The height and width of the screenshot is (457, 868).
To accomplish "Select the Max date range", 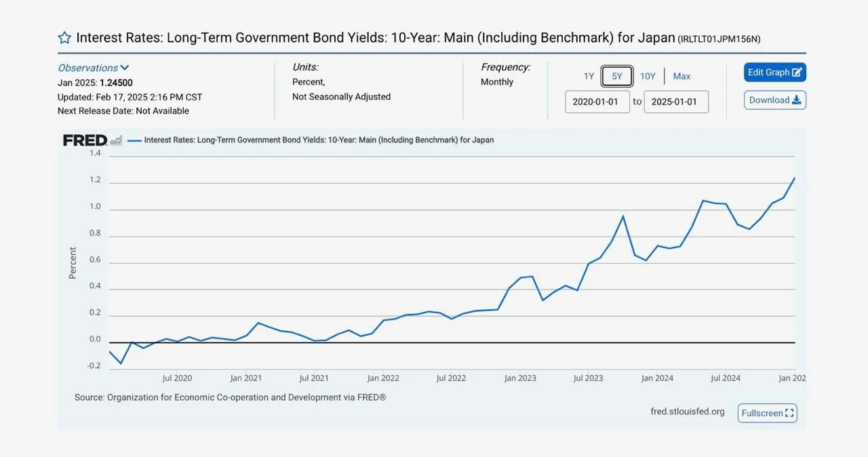I will pyautogui.click(x=682, y=76).
